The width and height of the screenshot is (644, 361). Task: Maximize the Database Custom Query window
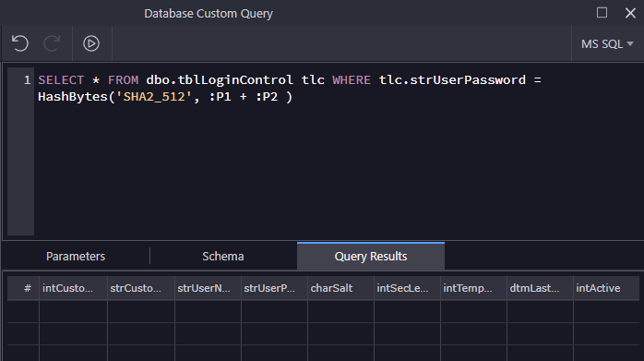[602, 13]
